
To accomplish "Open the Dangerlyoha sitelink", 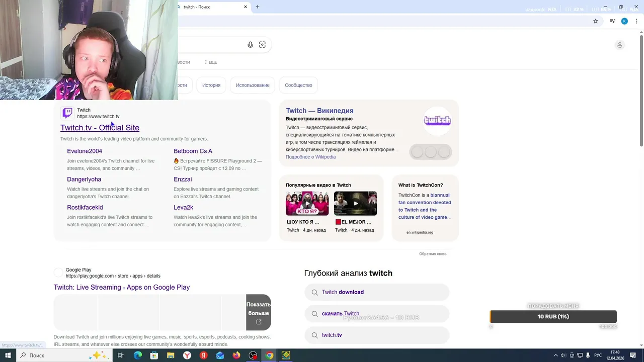I will tap(84, 179).
